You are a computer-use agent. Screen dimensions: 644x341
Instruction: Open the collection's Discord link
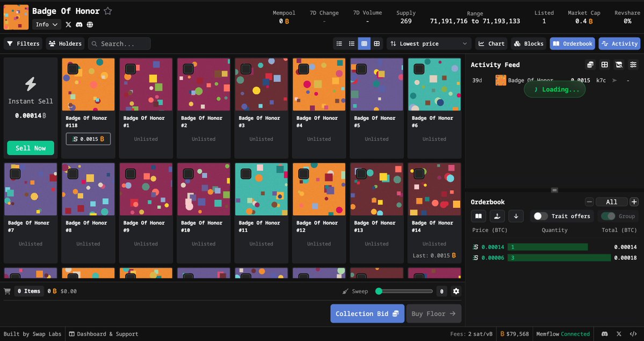click(x=79, y=25)
